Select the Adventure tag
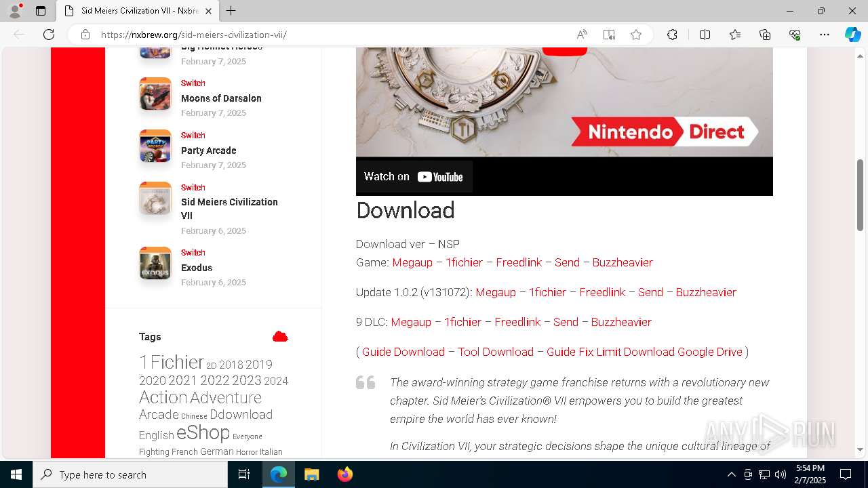The image size is (868, 488). click(x=226, y=397)
